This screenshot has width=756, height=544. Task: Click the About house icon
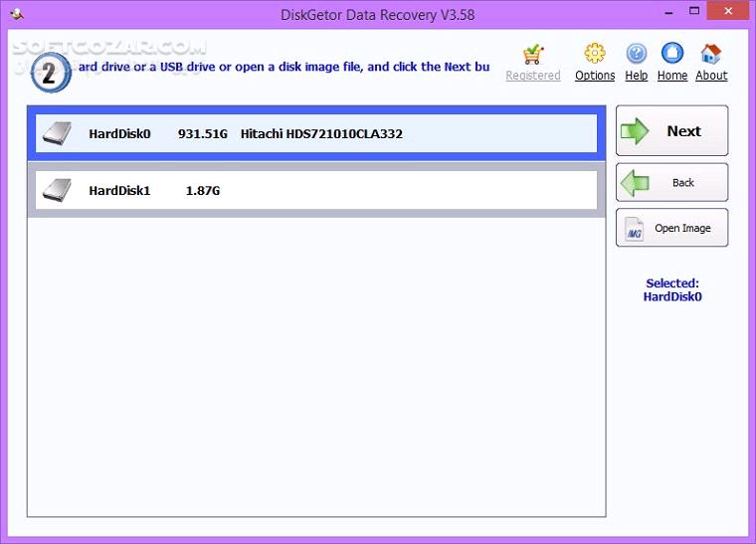(710, 54)
